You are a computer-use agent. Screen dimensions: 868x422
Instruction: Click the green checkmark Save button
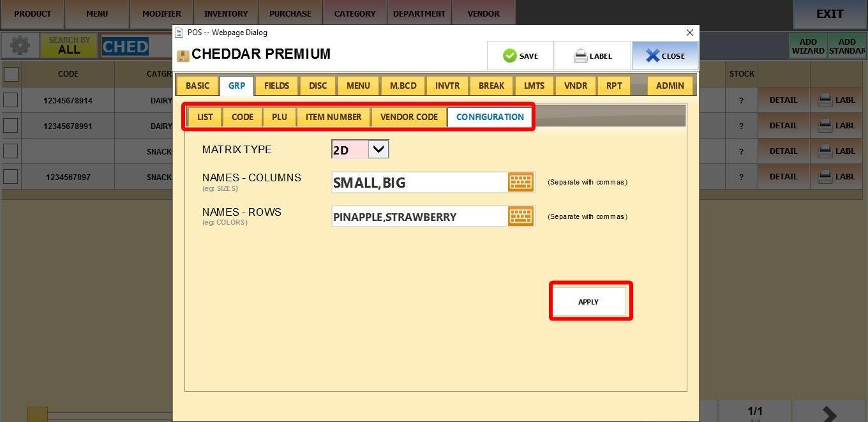[520, 56]
